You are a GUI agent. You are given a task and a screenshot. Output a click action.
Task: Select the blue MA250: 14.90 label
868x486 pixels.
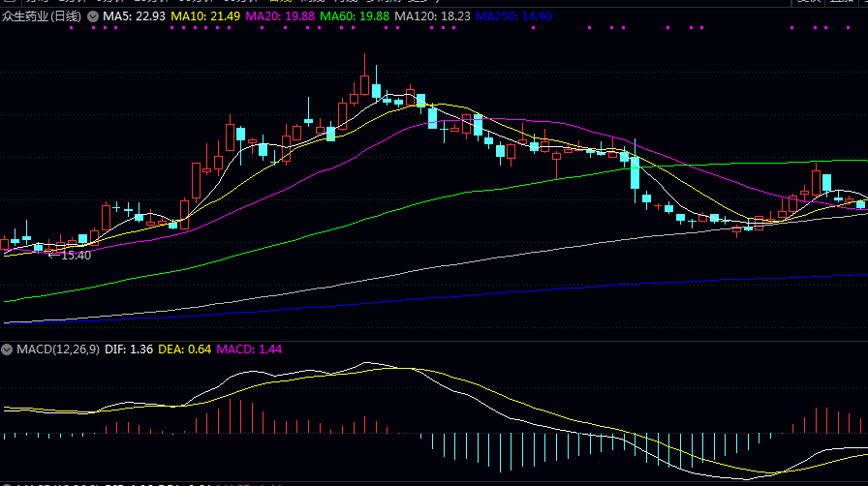tap(513, 16)
